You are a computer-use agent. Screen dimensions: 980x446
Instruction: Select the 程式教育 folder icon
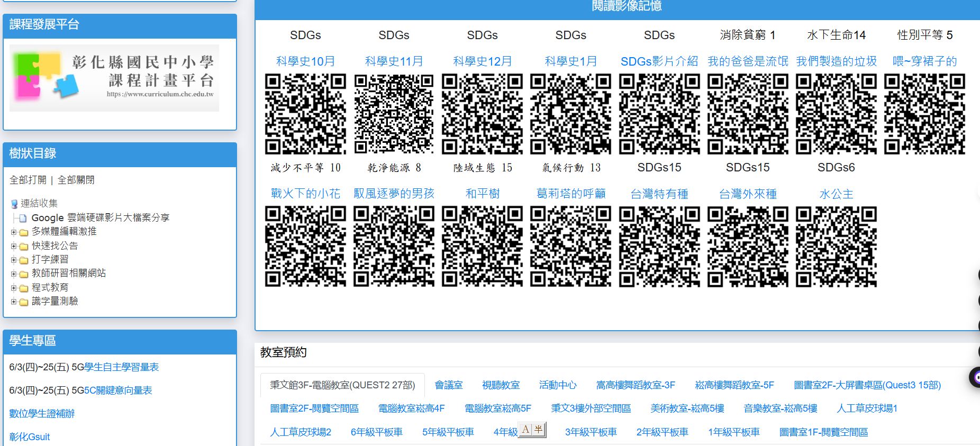click(x=24, y=288)
